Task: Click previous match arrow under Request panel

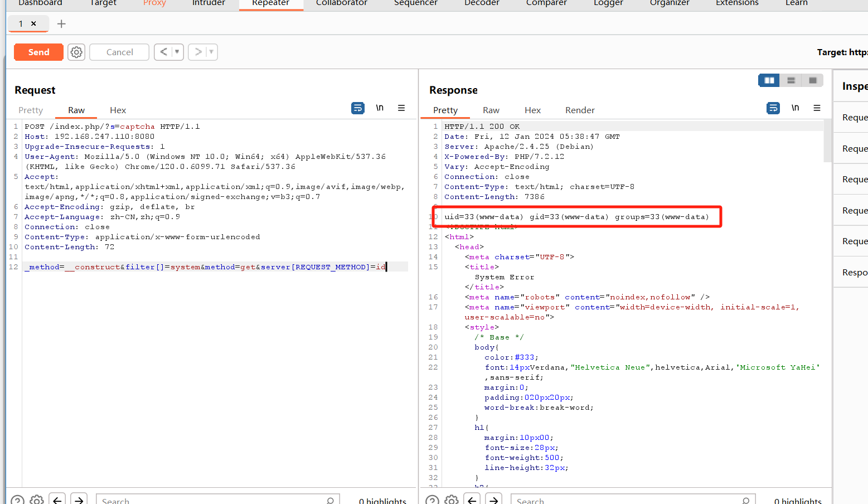Action: pyautogui.click(x=57, y=500)
